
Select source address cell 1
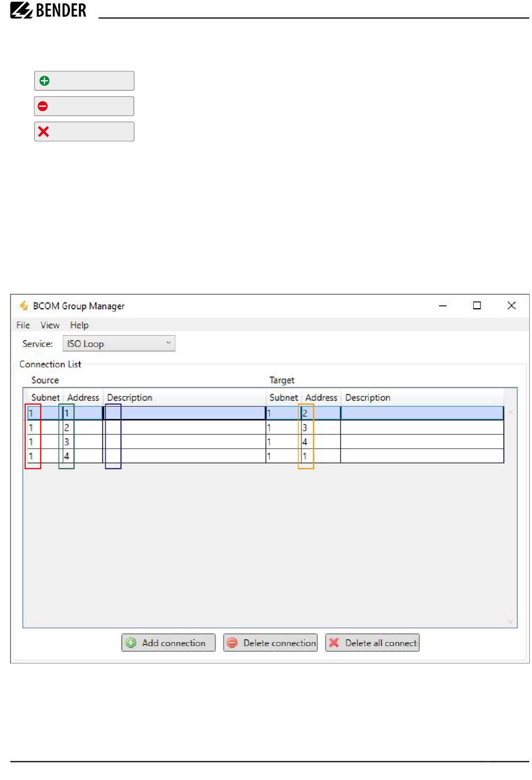[x=82, y=413]
